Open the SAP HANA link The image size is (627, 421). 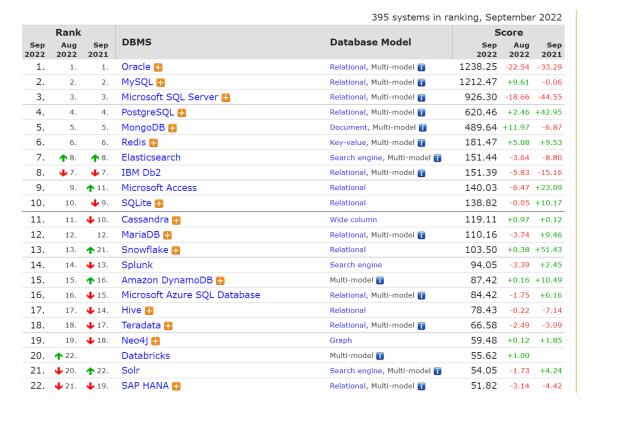[x=145, y=386]
